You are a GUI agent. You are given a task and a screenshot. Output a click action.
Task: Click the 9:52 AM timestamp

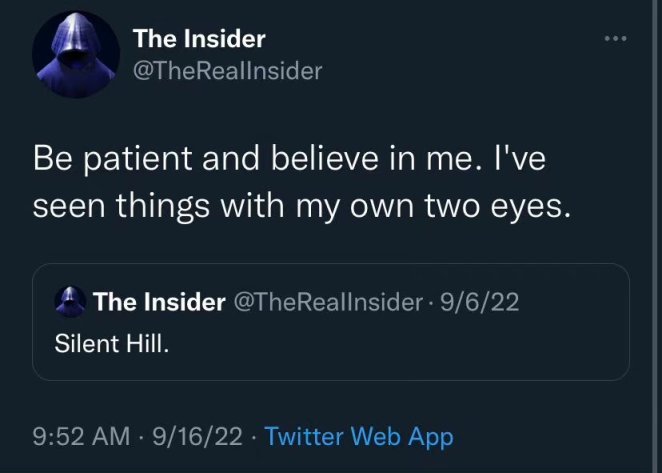pyautogui.click(x=81, y=436)
